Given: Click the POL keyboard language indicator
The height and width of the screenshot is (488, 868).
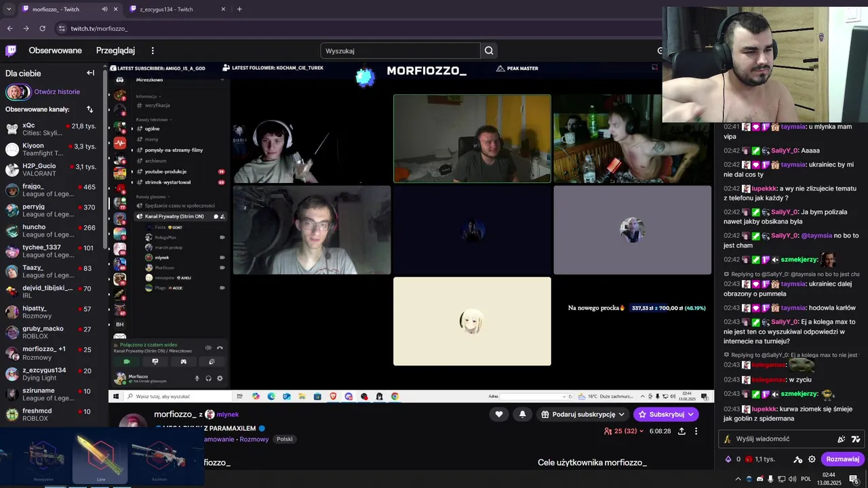Looking at the screenshot, I should point(806,479).
